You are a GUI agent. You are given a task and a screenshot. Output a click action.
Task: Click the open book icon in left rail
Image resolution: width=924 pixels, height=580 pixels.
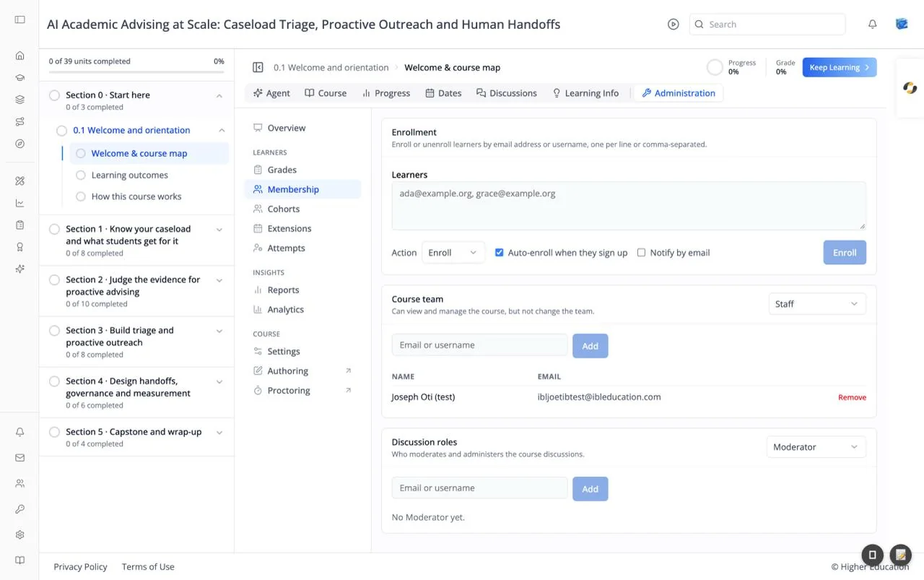pos(19,560)
